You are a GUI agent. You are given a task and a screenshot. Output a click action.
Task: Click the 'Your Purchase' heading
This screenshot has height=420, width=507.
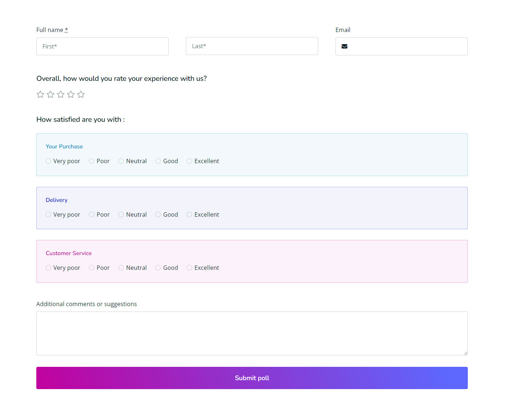[64, 147]
